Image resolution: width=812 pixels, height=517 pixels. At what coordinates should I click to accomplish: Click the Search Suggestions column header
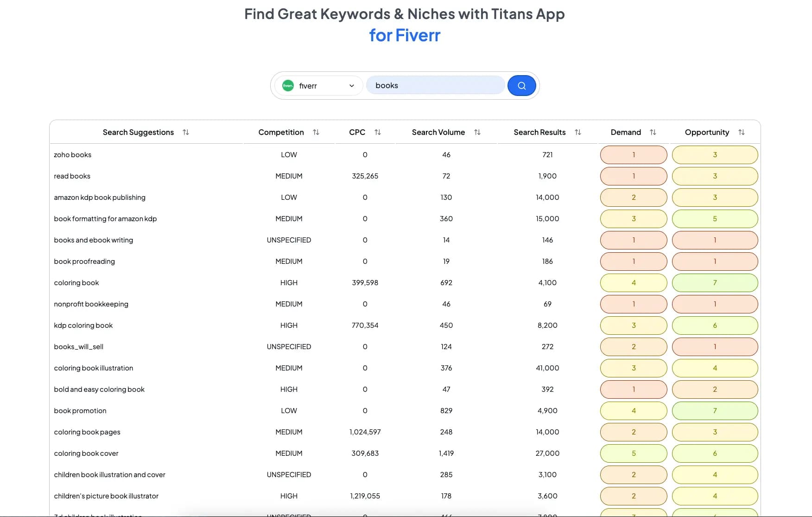click(x=138, y=132)
